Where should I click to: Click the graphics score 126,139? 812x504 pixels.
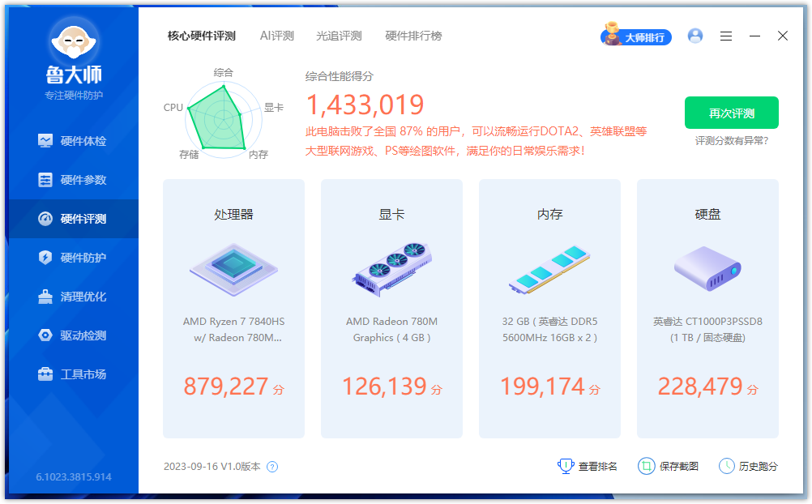tap(384, 387)
